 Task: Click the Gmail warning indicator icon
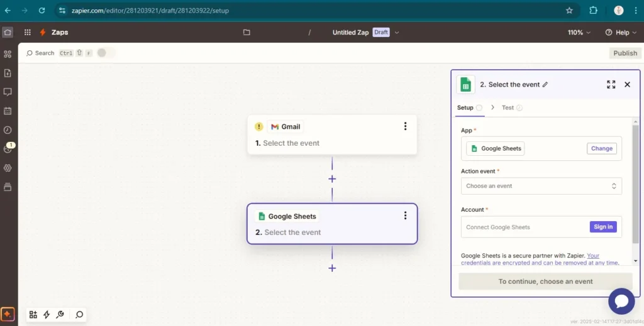point(258,127)
